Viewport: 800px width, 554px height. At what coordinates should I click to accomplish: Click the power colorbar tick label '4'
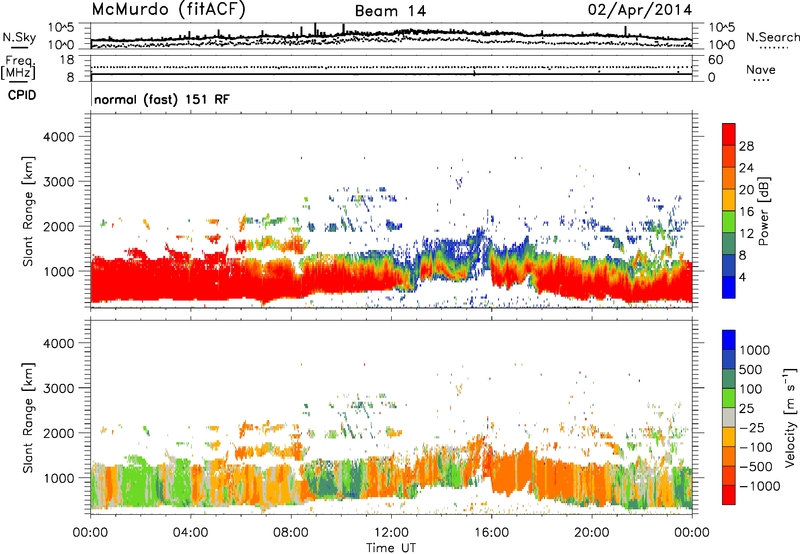point(742,277)
